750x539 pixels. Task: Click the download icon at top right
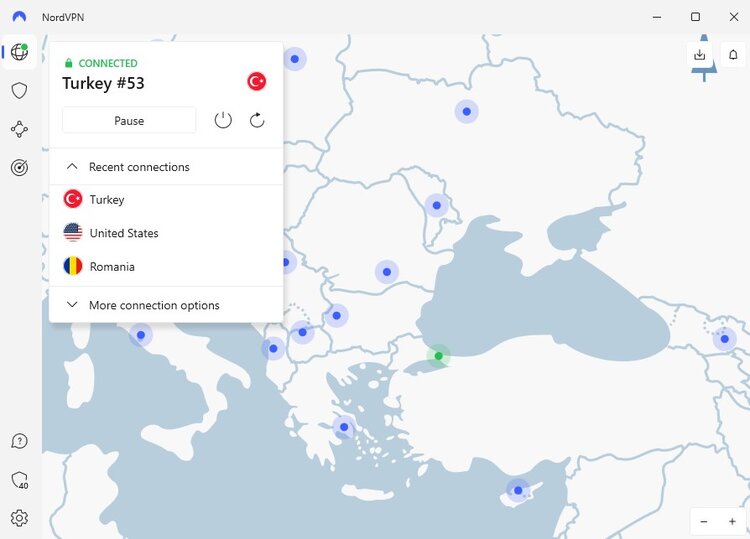point(699,55)
